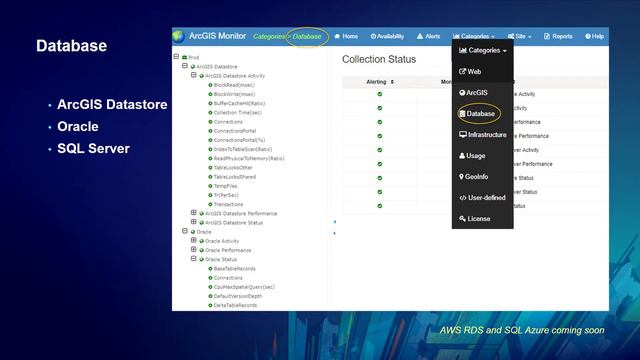This screenshot has width=640, height=360.
Task: Click Collection Status heading
Action: click(x=379, y=59)
